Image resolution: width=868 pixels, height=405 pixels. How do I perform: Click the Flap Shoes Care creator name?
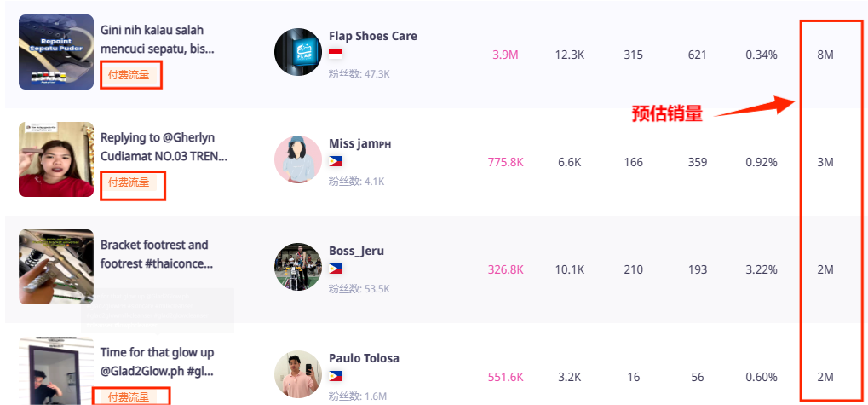pos(373,36)
